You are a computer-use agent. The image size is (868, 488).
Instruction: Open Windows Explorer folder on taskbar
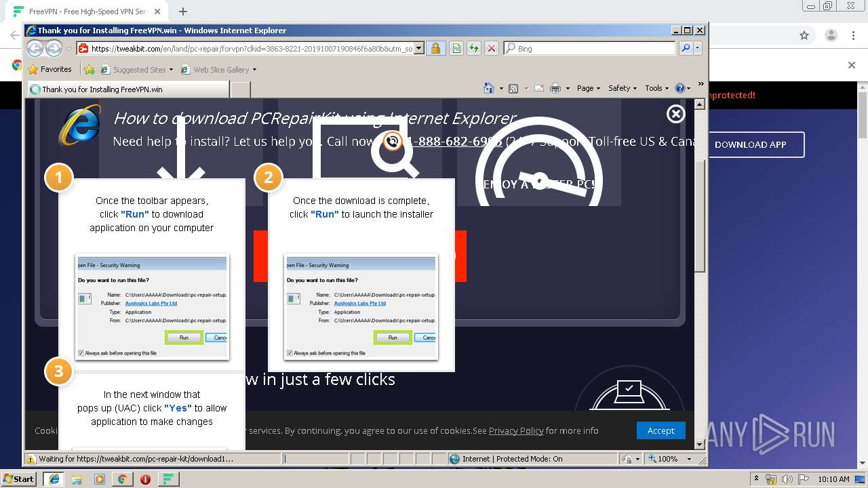point(77,479)
